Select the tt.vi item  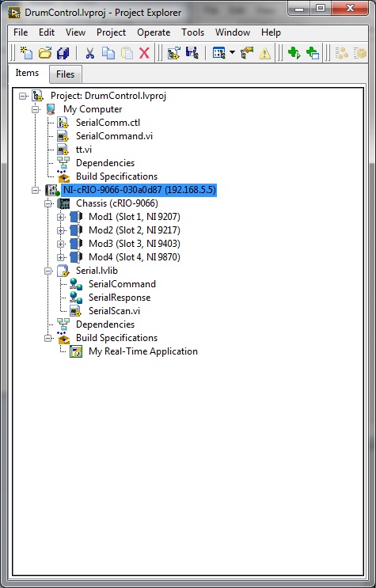coord(84,150)
